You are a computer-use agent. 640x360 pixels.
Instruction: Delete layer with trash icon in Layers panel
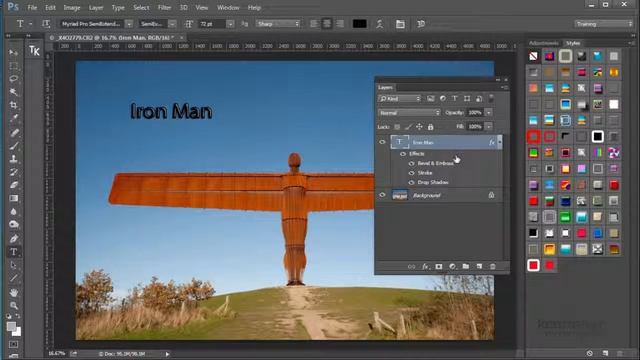tap(493, 267)
